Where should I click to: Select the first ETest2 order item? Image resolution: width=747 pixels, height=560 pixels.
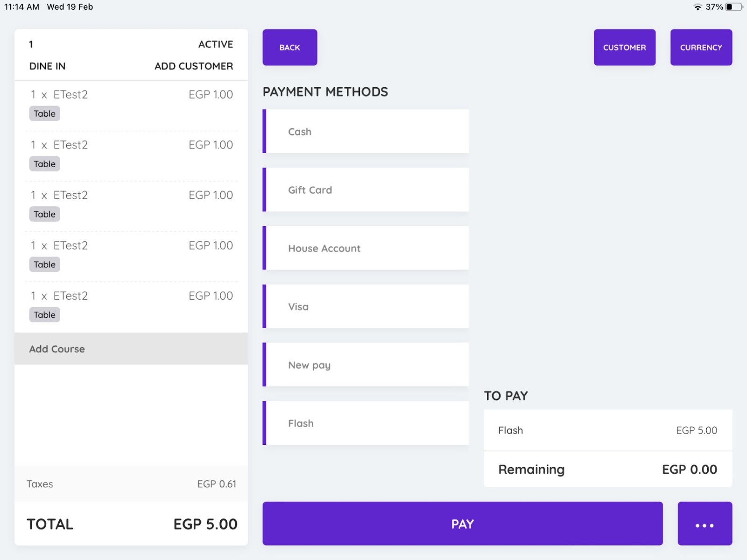tap(131, 106)
